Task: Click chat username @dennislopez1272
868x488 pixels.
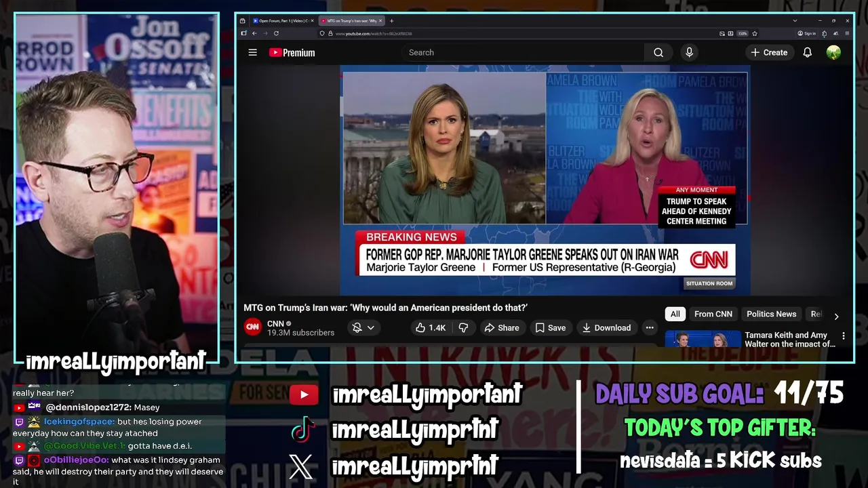Action: pos(87,407)
